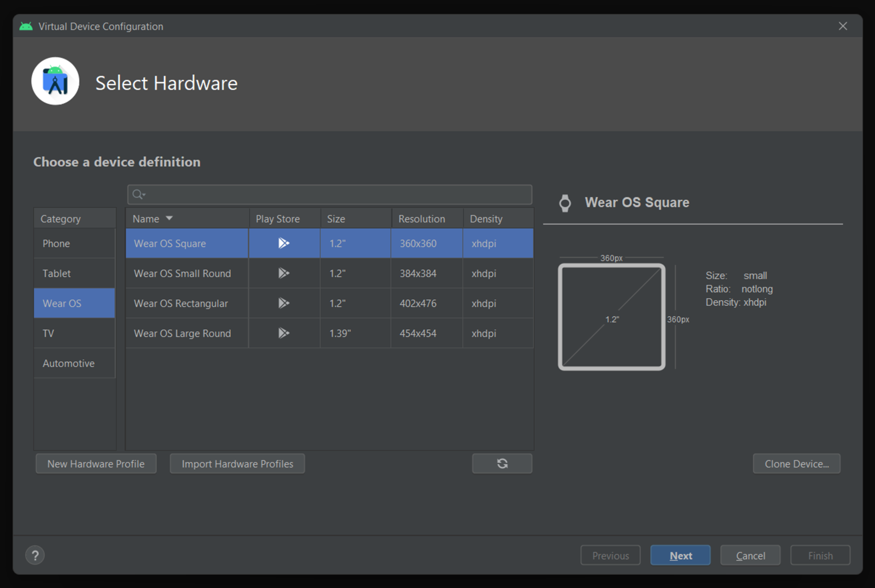Screen dimensions: 875x588
Task: Click the watch icon beside Wear OS Square title
Action: [x=565, y=203]
